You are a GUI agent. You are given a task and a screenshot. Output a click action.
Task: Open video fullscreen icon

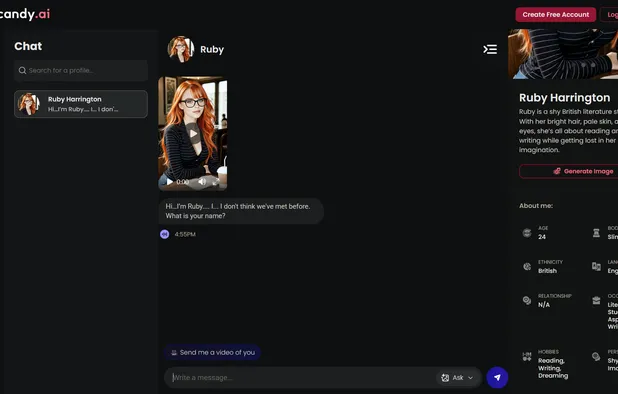(216, 182)
